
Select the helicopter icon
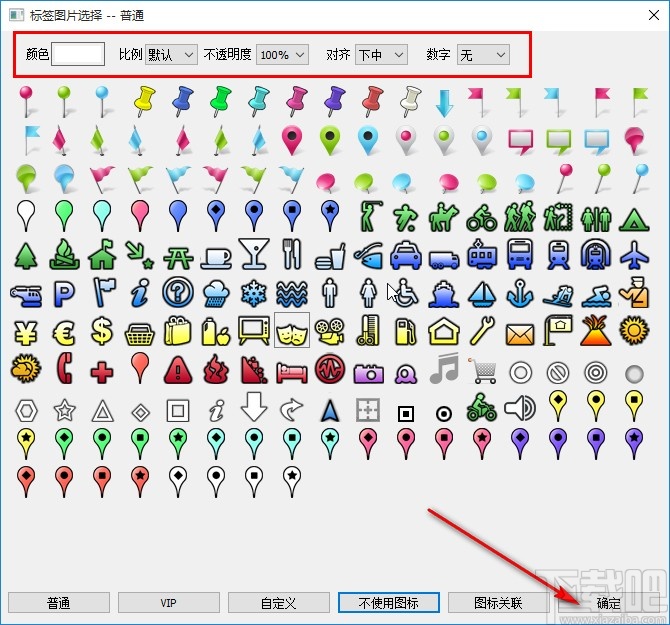pos(26,296)
